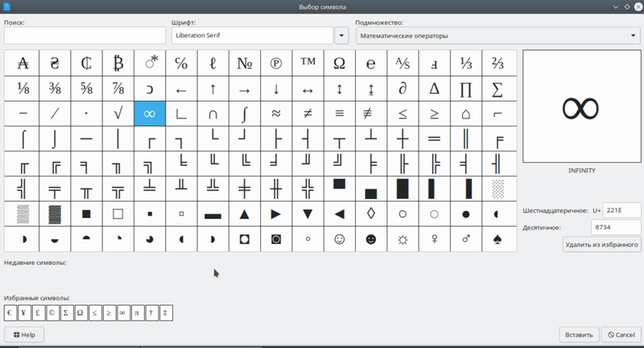Pick the black up-pointing triangle
Image resolution: width=644 pixels, height=348 pixels.
245,214
